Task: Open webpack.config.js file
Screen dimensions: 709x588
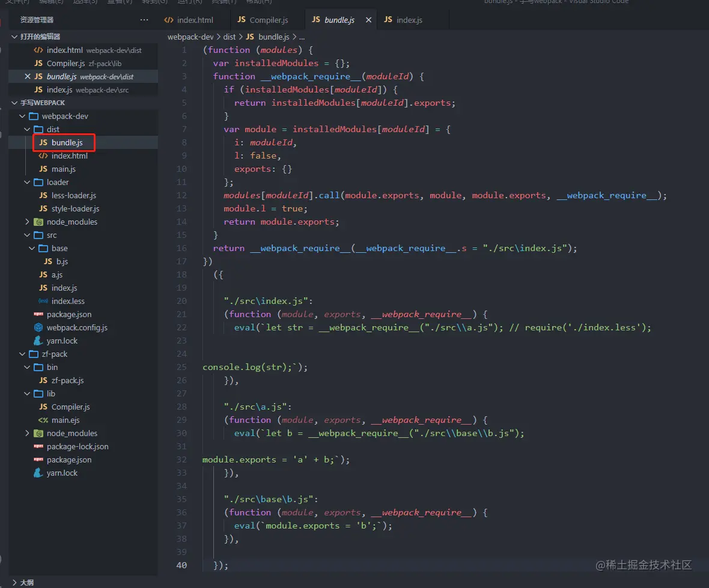Action: click(83, 327)
